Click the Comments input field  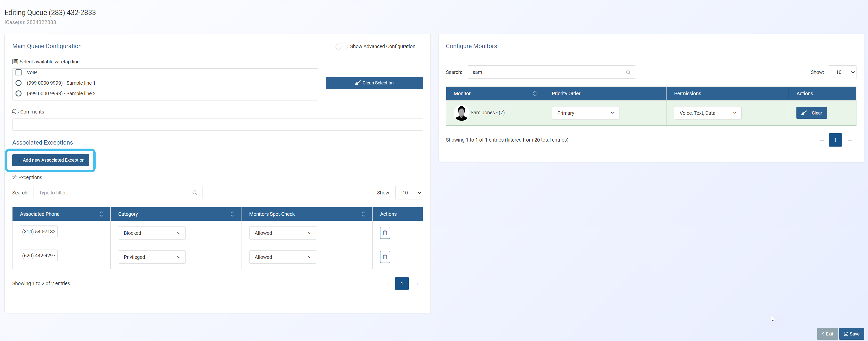[x=217, y=125]
